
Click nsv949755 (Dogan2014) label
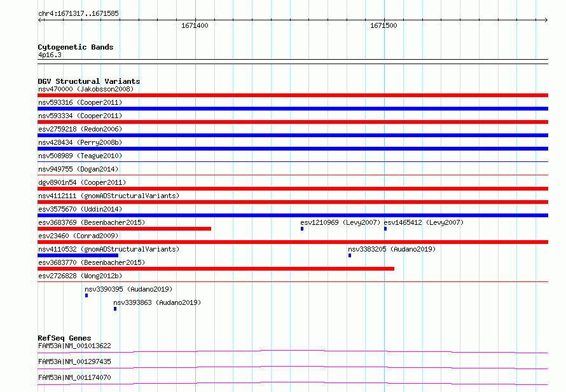point(78,169)
